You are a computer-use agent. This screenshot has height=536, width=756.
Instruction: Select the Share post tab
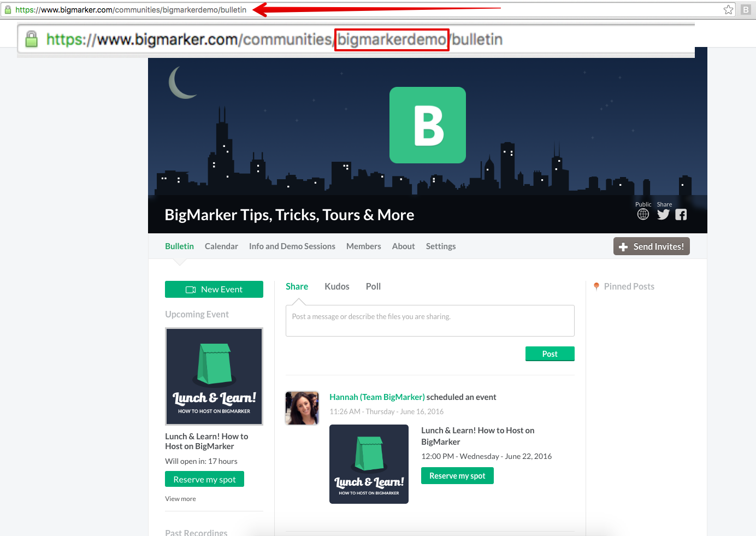[x=297, y=286]
